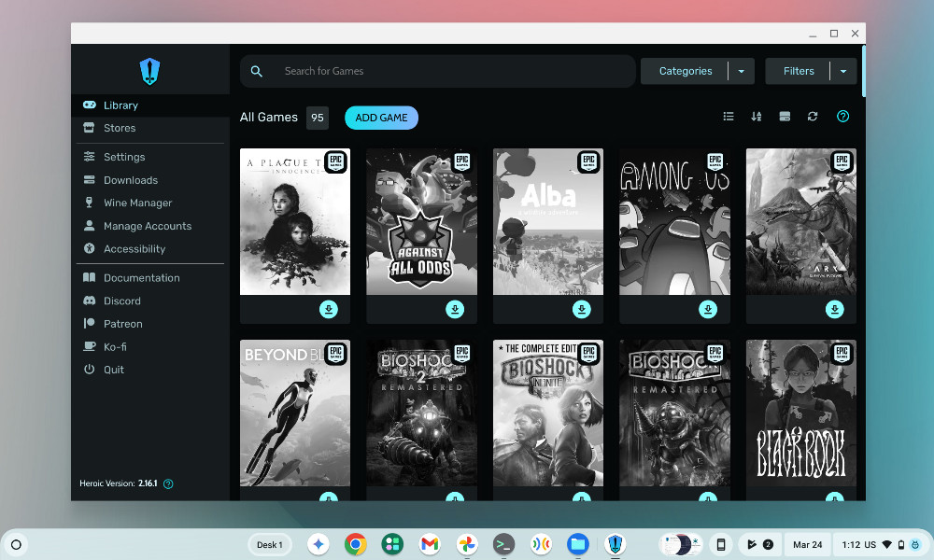Switch to list view layout

coord(728,117)
